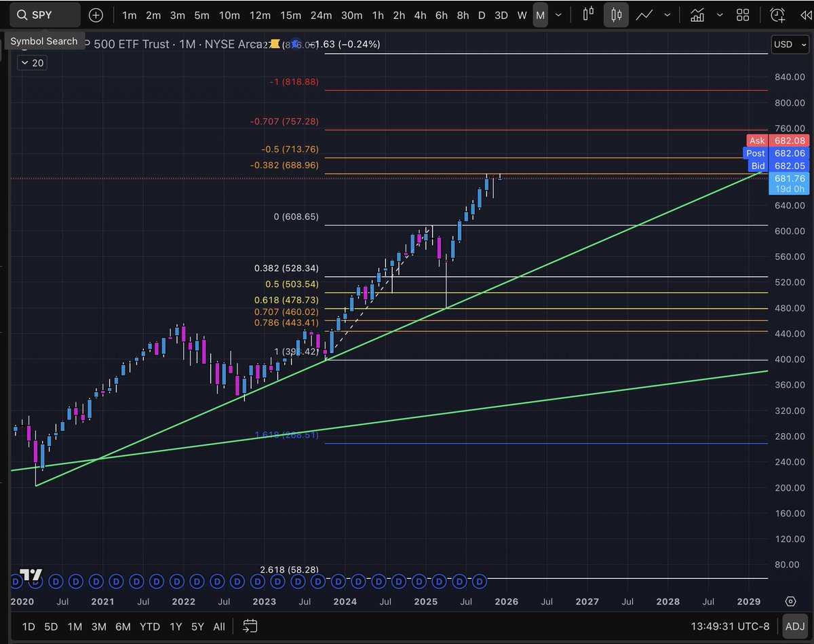Select the 0.5 (503.54) fib label

[x=292, y=284]
